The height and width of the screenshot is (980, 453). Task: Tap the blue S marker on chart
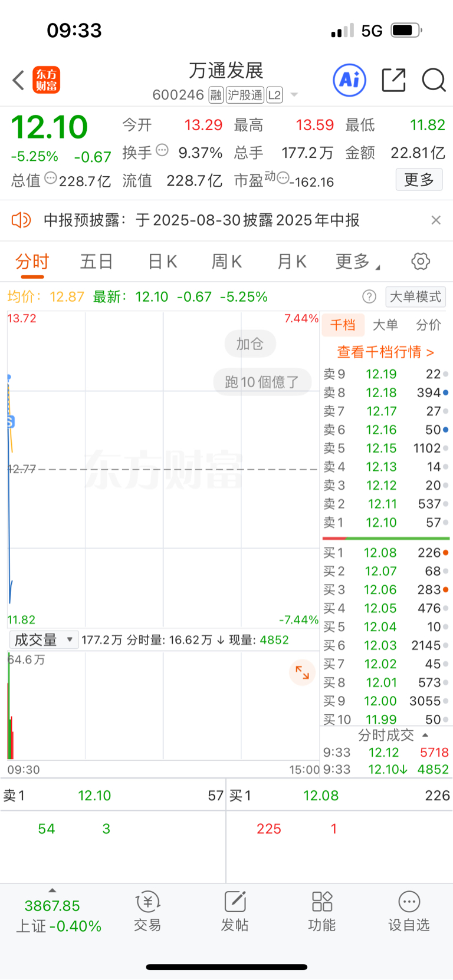point(10,422)
